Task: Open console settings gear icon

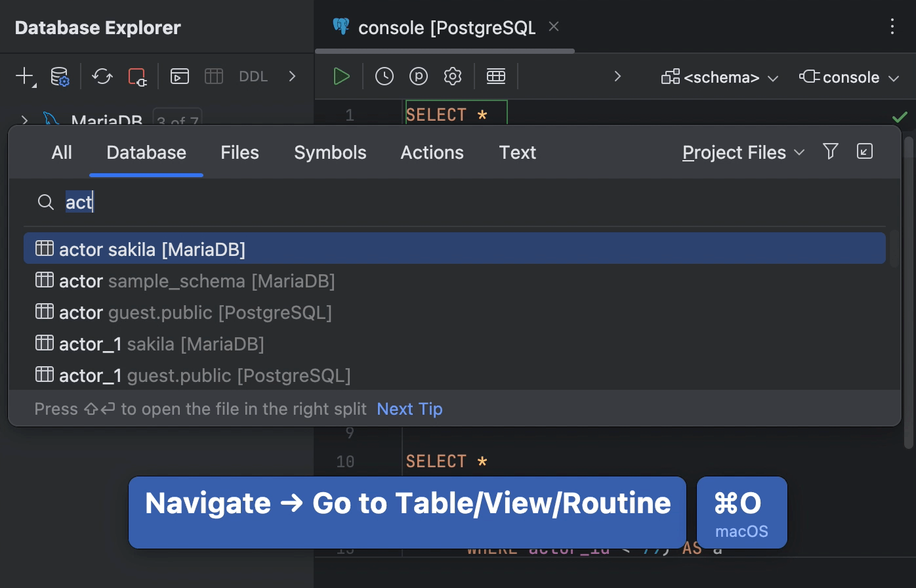Action: click(x=453, y=77)
